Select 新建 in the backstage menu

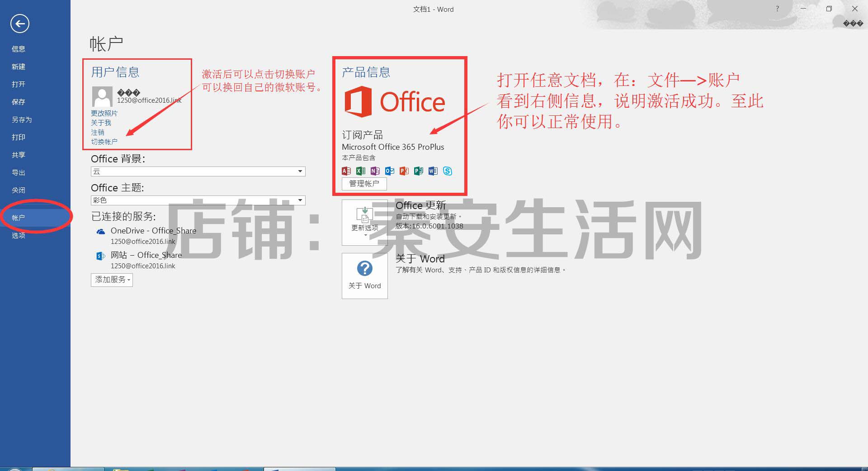click(19, 67)
